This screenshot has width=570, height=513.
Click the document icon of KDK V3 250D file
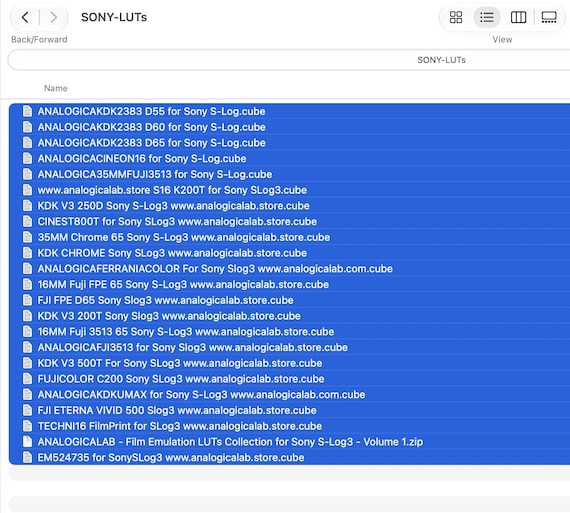coord(27,205)
